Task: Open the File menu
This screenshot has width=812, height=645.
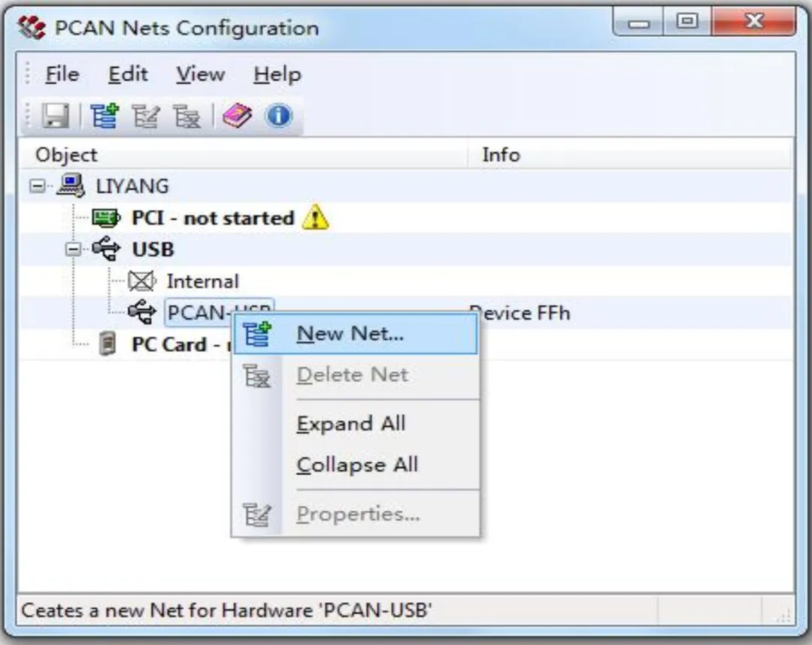Action: (x=62, y=74)
